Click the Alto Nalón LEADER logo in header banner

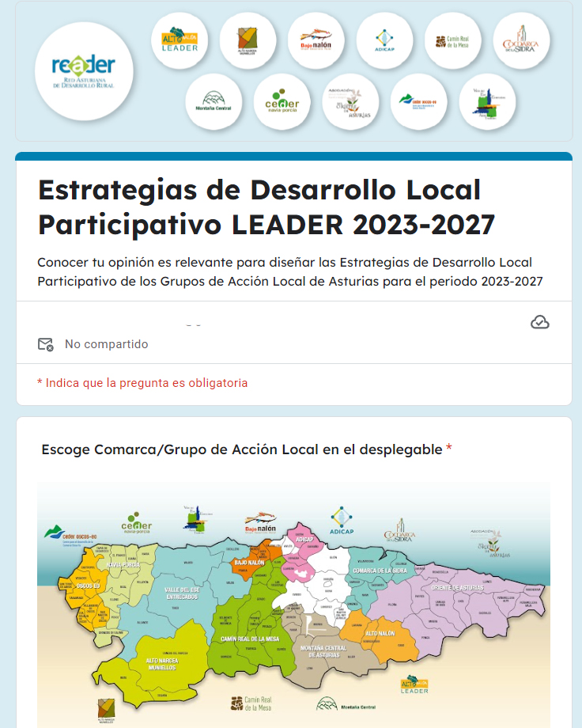pos(180,41)
